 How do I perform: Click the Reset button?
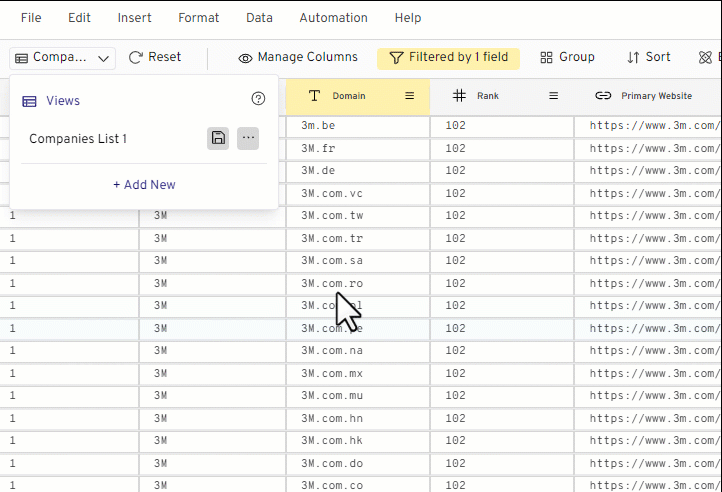(x=155, y=57)
